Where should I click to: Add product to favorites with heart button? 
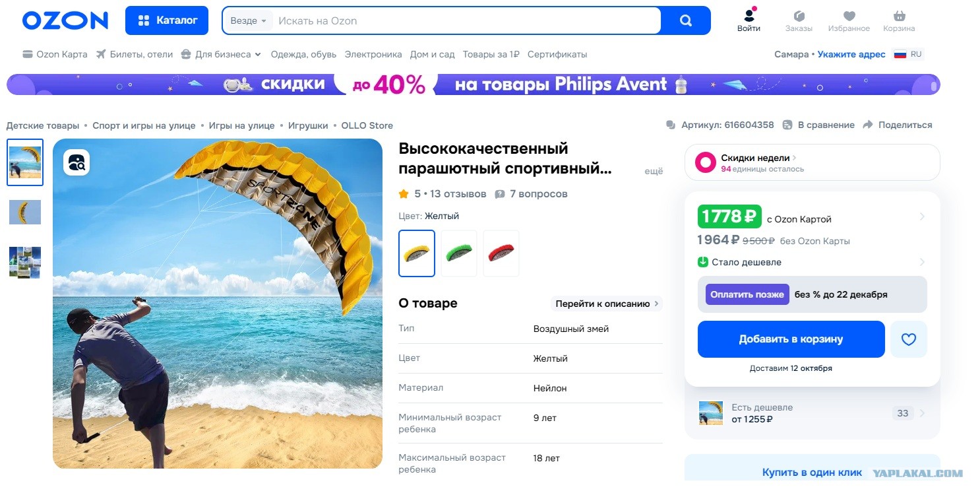click(909, 339)
